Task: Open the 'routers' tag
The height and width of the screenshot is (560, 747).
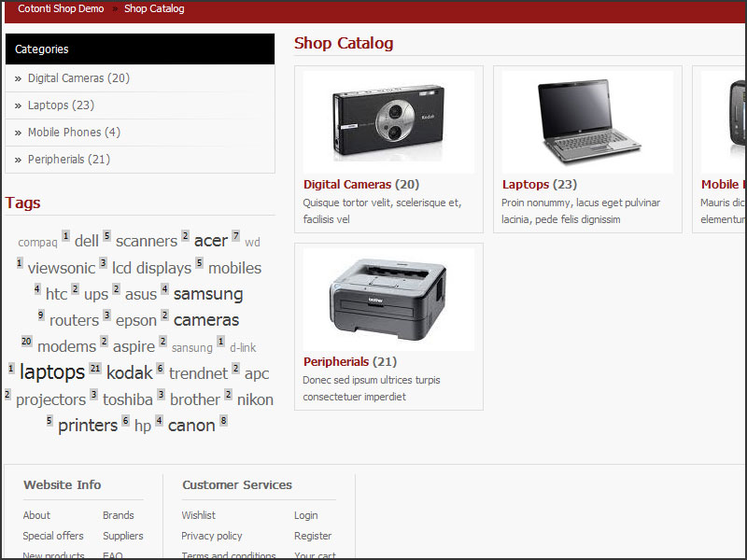Action: pyautogui.click(x=74, y=320)
